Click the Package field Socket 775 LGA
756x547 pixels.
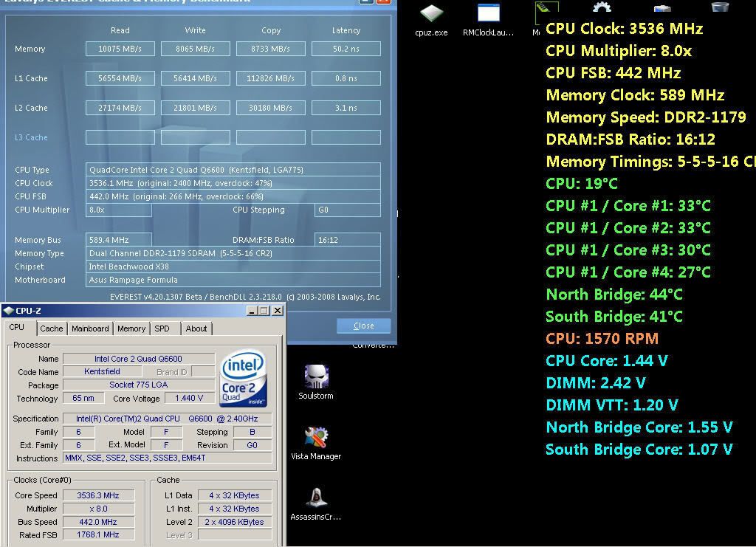coord(139,385)
